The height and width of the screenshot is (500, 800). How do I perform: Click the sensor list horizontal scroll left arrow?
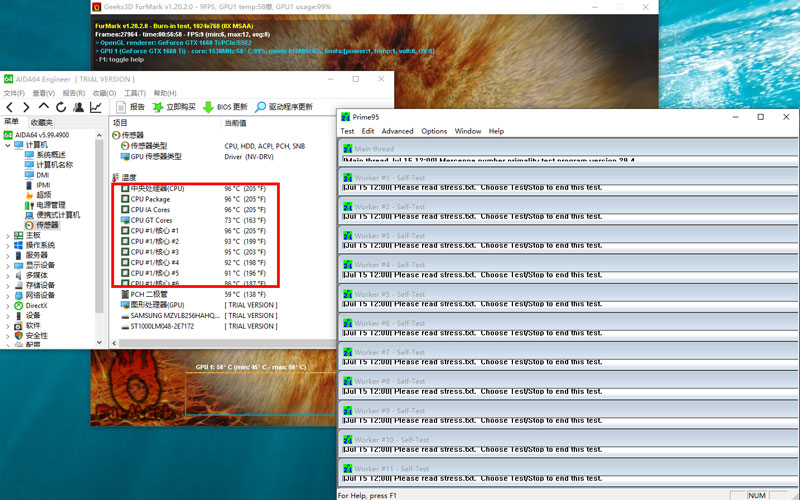114,343
